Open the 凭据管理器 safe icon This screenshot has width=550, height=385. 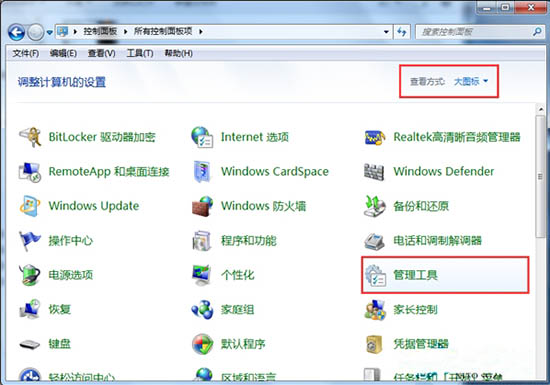374,344
